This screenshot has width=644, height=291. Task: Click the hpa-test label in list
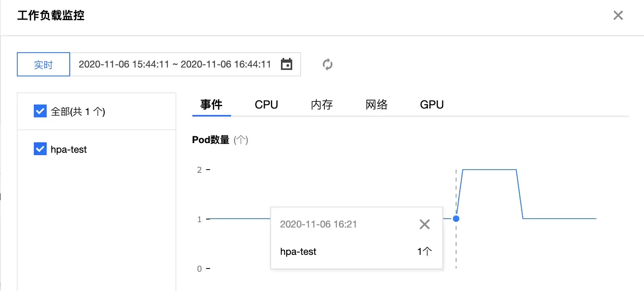click(x=69, y=150)
